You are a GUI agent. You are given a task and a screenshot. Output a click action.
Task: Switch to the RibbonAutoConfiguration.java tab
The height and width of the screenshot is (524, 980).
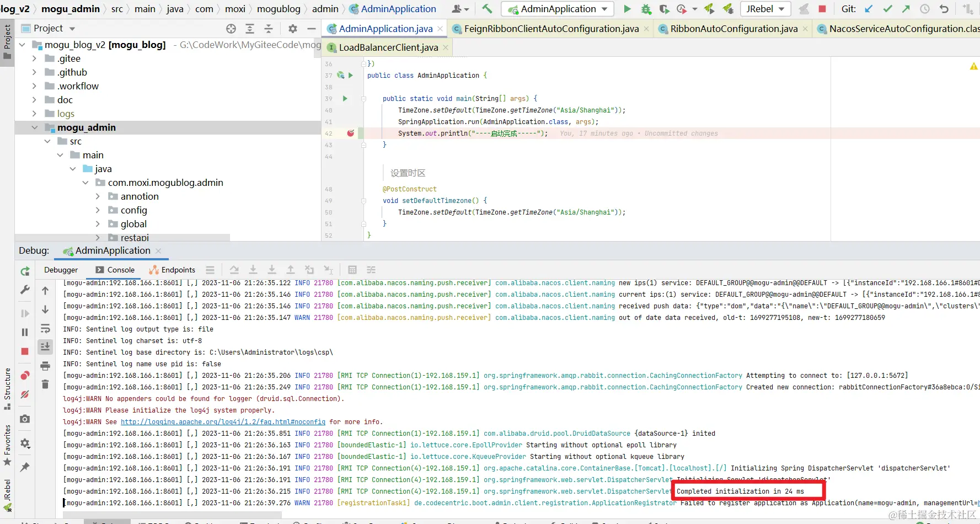coord(732,29)
